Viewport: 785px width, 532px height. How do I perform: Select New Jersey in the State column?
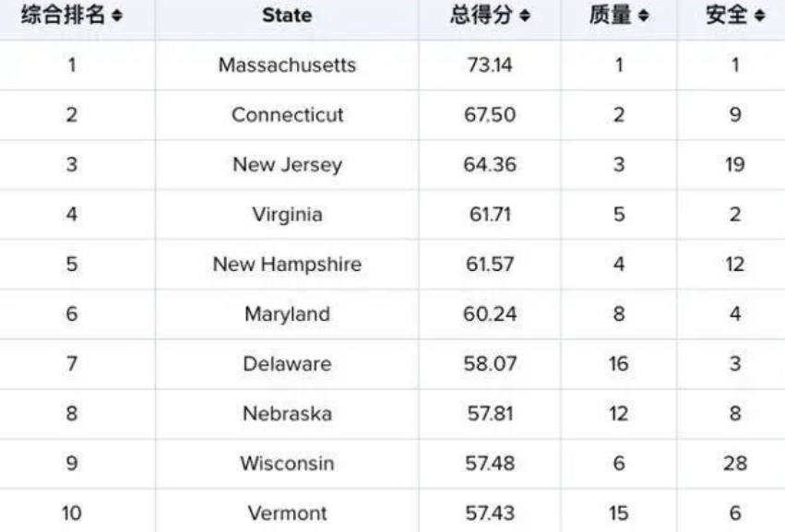click(287, 165)
